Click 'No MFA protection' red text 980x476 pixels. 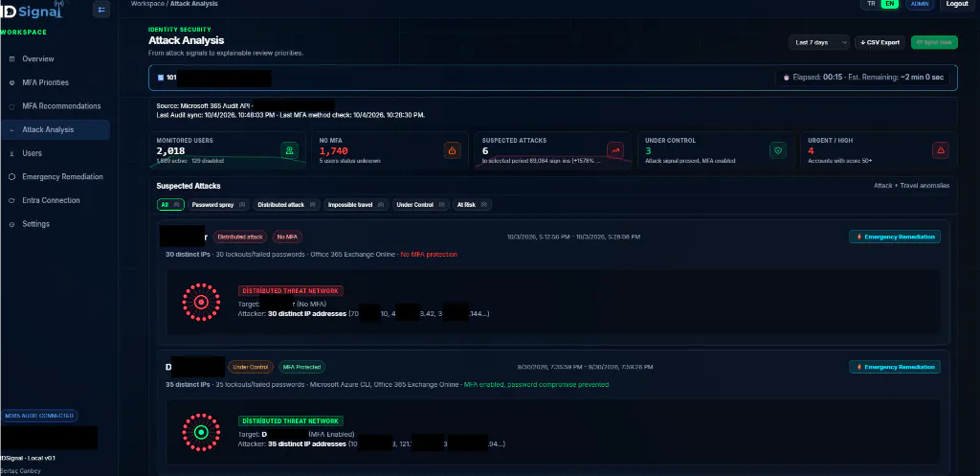click(x=429, y=255)
